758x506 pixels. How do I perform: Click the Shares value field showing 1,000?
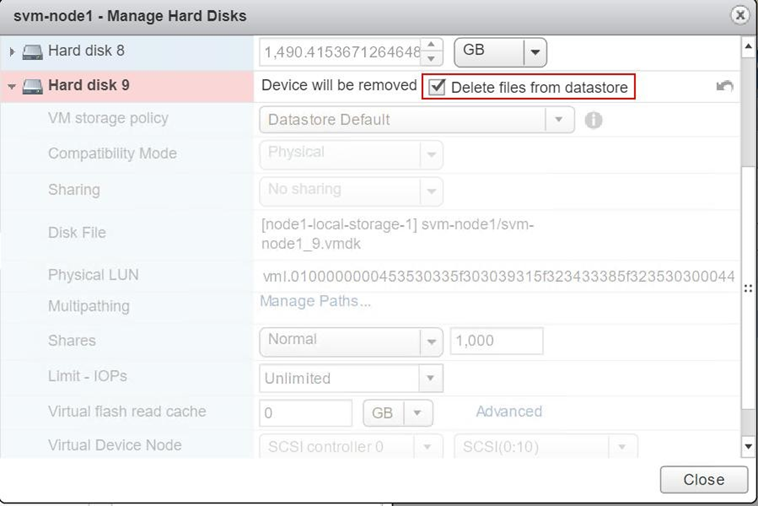point(496,341)
